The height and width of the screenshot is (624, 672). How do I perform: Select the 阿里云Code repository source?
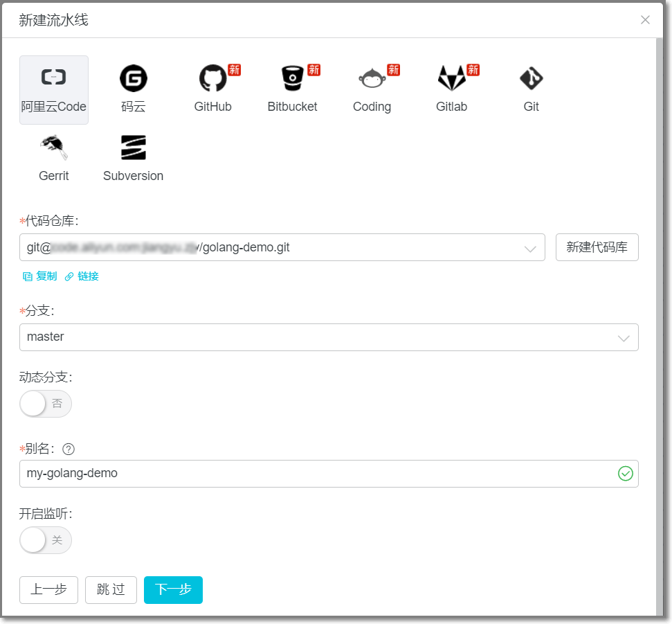pyautogui.click(x=53, y=89)
